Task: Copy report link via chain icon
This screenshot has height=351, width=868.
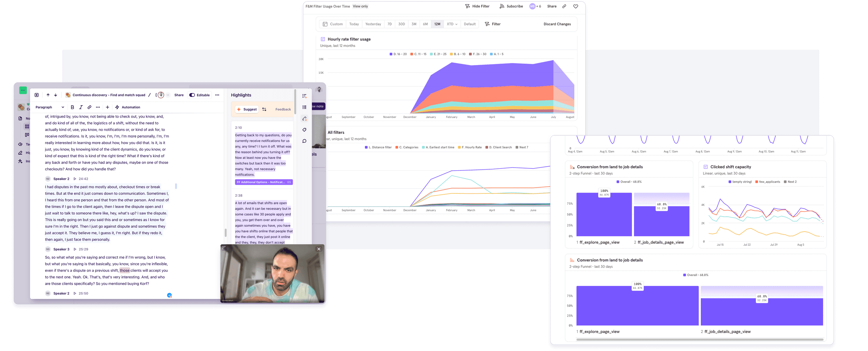Action: click(564, 6)
